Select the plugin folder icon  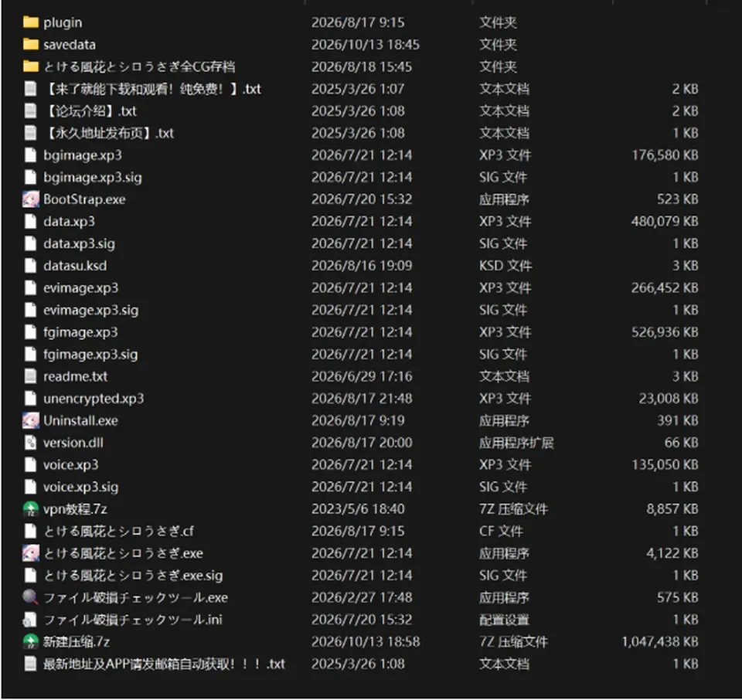click(x=31, y=22)
